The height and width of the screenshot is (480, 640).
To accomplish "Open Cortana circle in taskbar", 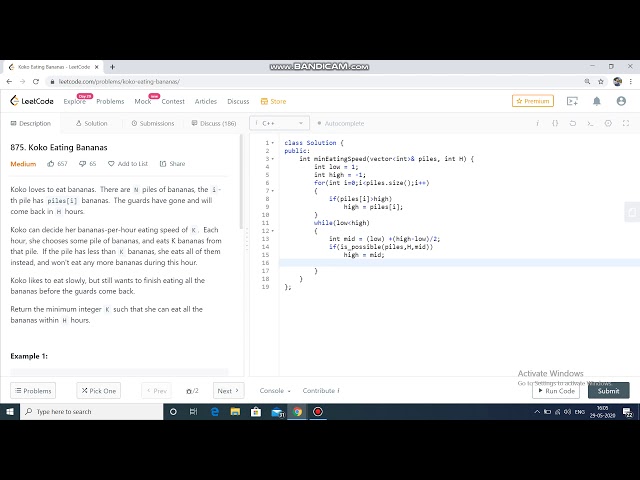I will click(173, 411).
